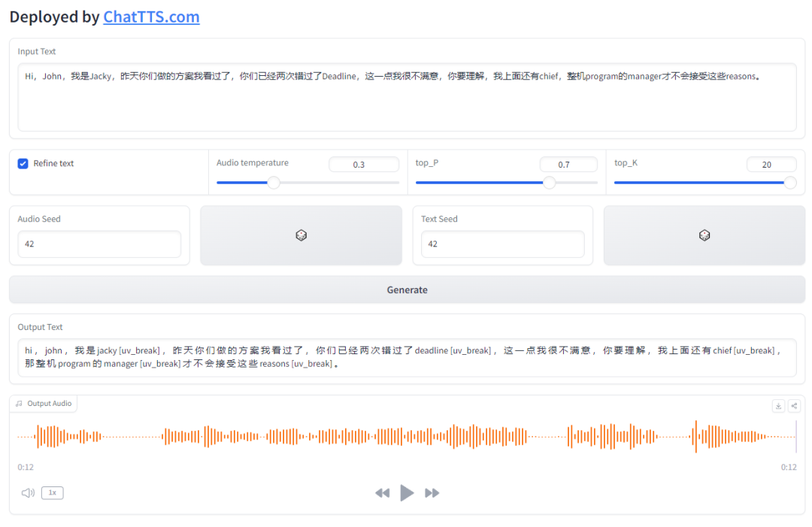Fast-forward the output audio

pyautogui.click(x=432, y=493)
